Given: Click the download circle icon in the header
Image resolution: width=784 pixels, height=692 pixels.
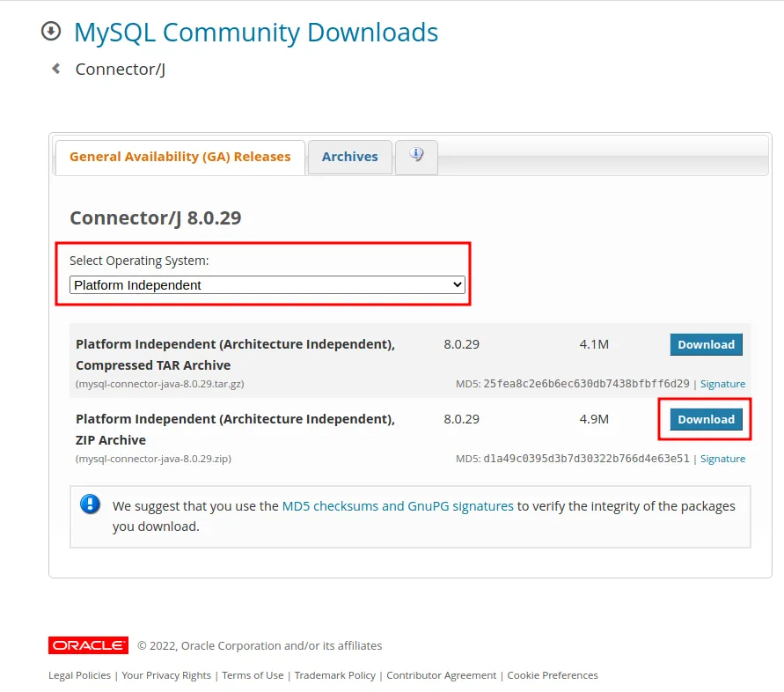Looking at the screenshot, I should 51,31.
